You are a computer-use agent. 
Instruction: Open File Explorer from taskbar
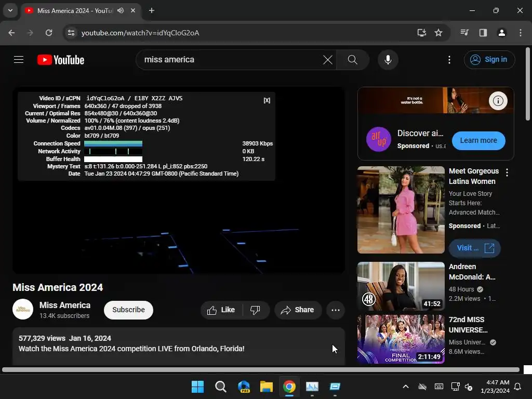click(267, 387)
